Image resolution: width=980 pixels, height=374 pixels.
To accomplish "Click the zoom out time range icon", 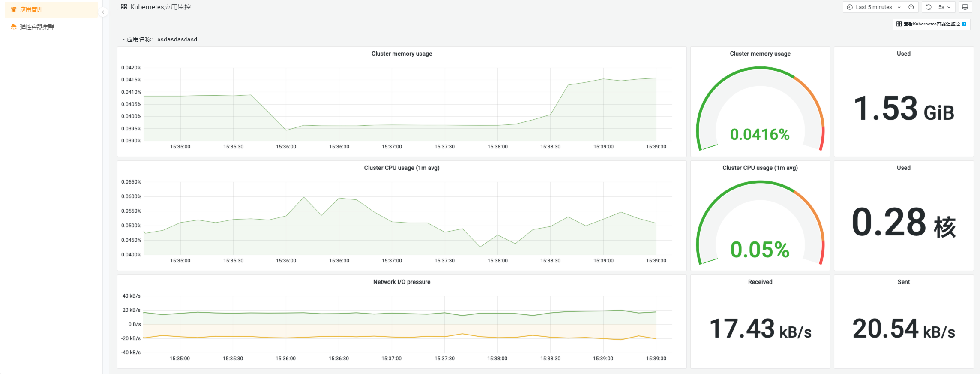I will (x=911, y=7).
